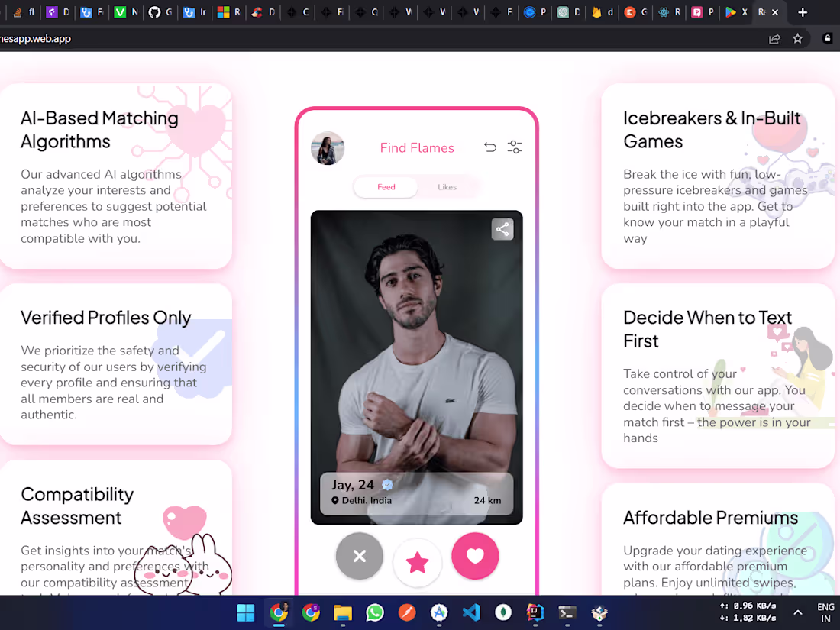Open MongoDB Compass leaf icon in taskbar
The height and width of the screenshot is (630, 840).
tap(503, 612)
